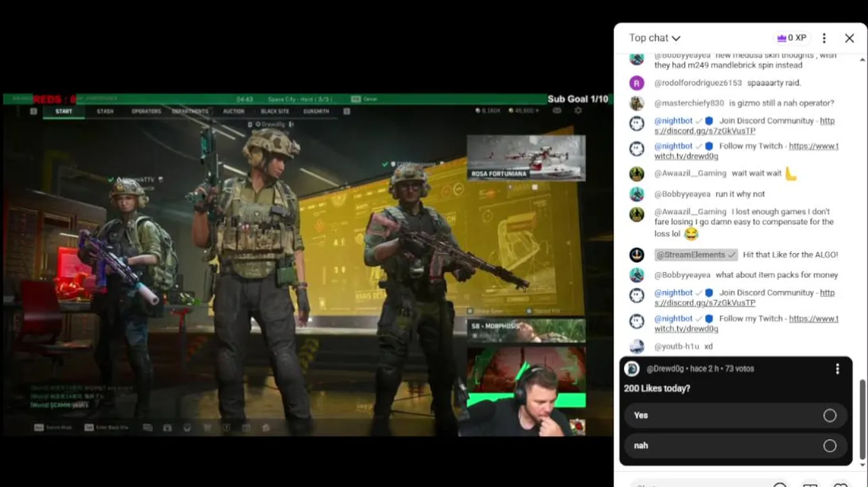Open the GUNSMITH tab
This screenshot has width=868, height=487.
pyautogui.click(x=316, y=112)
